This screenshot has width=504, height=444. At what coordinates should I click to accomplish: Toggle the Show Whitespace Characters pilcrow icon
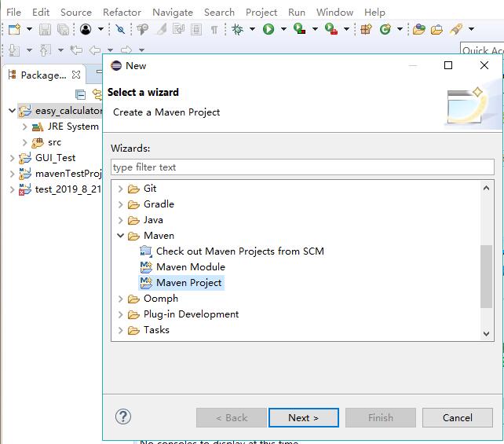(214, 30)
